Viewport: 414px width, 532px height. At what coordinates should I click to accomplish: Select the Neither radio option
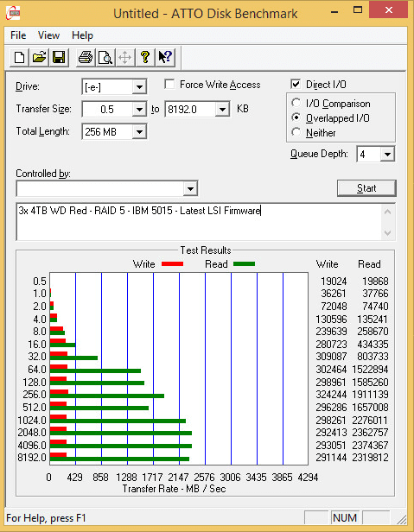coord(296,132)
